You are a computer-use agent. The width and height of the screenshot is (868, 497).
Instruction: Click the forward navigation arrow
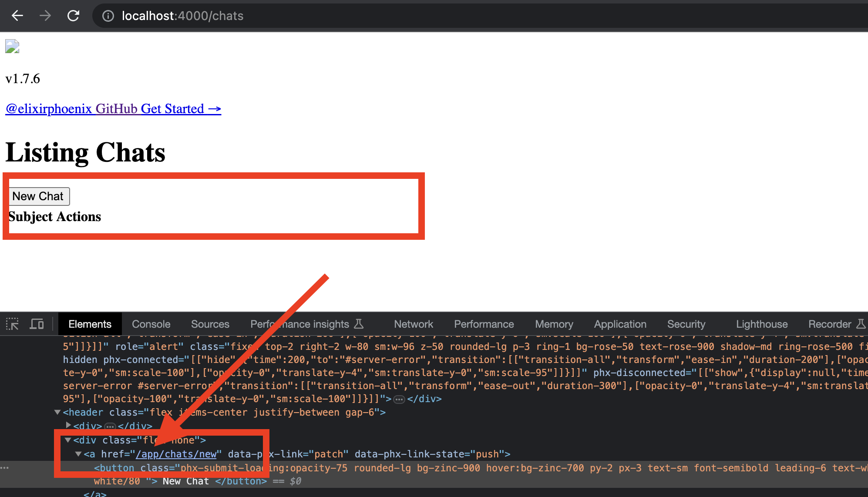coord(45,16)
